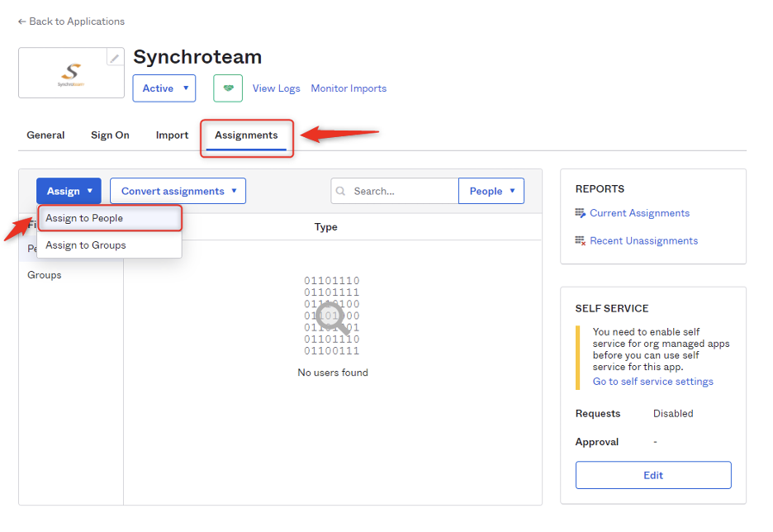The image size is (773, 532).
Task: Click the search magnifier icon
Action: [x=340, y=191]
